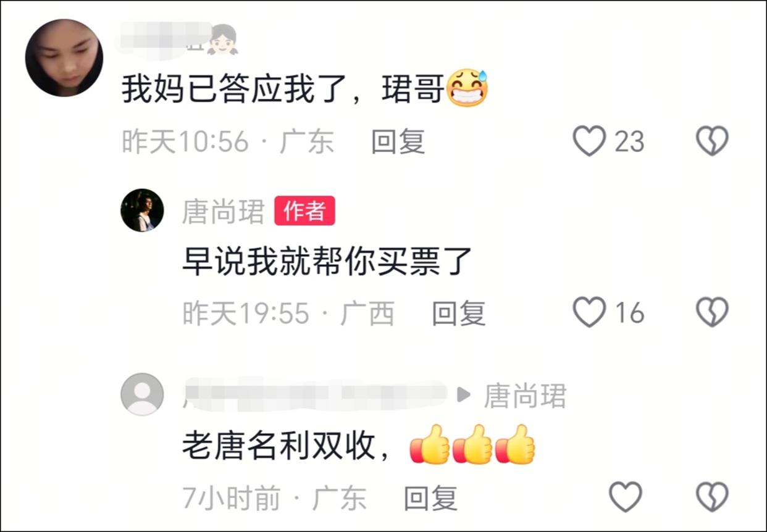Reply to the comment posted 昨天19:55
Image resolution: width=767 pixels, height=532 pixels.
point(458,313)
